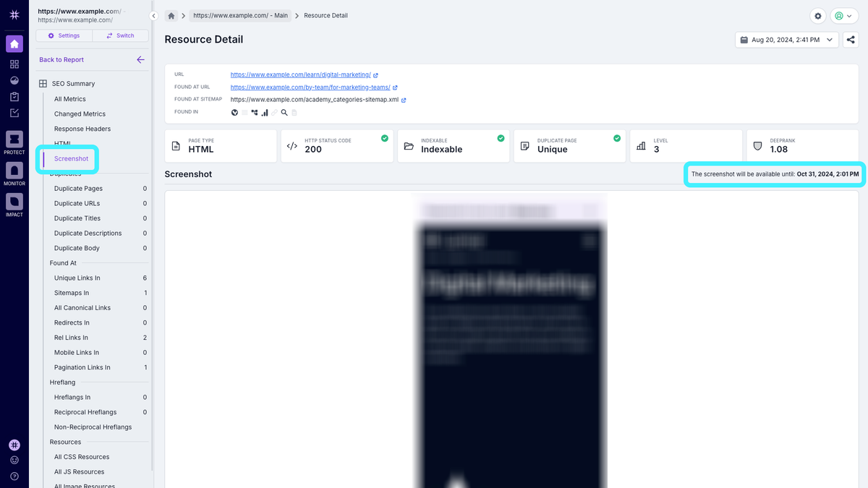Open the by-team/for-marketing-teams link
The image size is (868, 488).
[x=310, y=87]
